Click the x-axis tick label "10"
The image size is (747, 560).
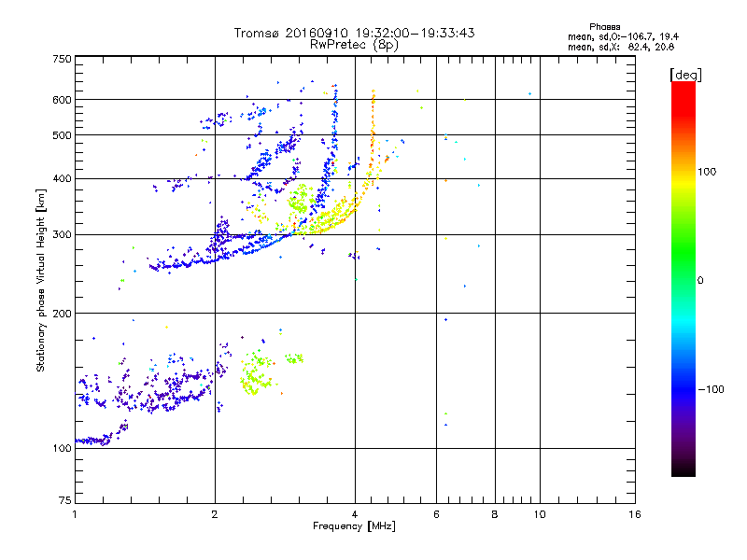pos(540,514)
